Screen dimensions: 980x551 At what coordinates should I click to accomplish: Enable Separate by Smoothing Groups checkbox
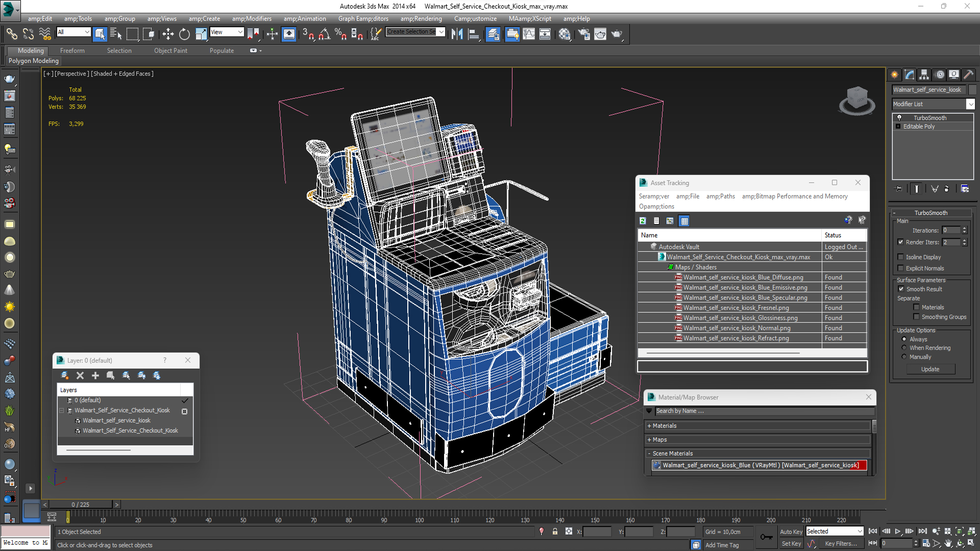coord(916,317)
